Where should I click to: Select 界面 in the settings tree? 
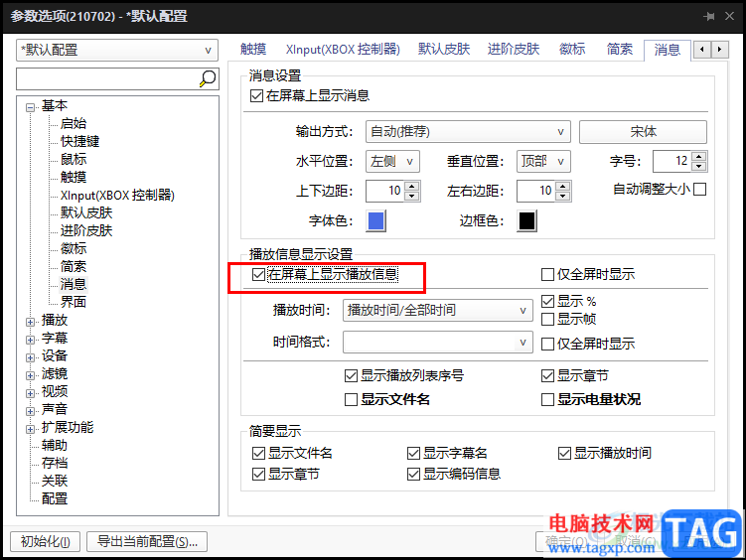click(x=74, y=302)
